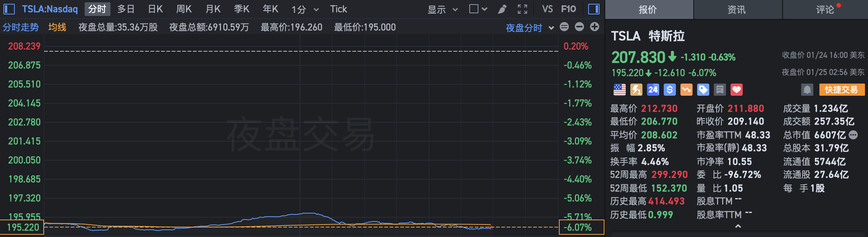This screenshot has width=868, height=237.
Task: Open the F10 company info
Action: click(568, 9)
